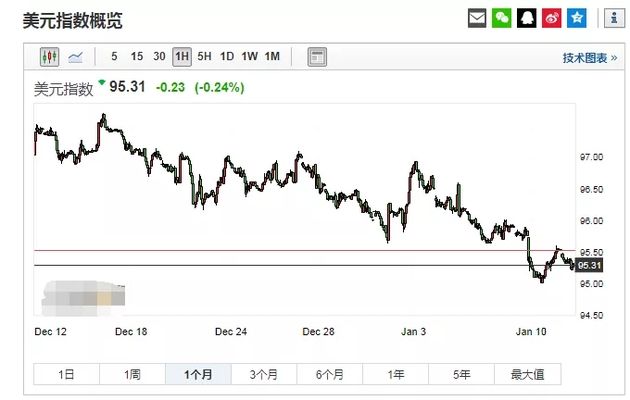The width and height of the screenshot is (630, 400).
Task: Switch to line chart type
Action: [x=76, y=57]
